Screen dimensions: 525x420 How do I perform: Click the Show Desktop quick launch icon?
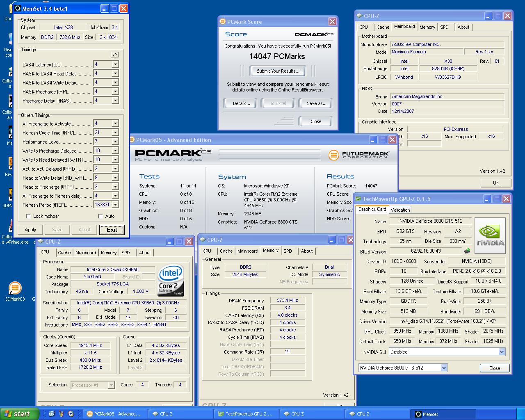point(52,414)
